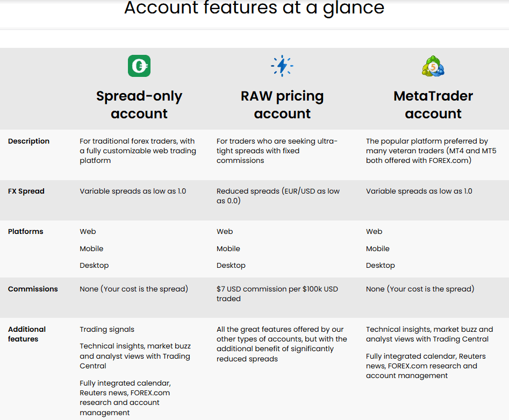The height and width of the screenshot is (420, 509).
Task: Select the $7 USD commission cell text
Action: [x=277, y=294]
